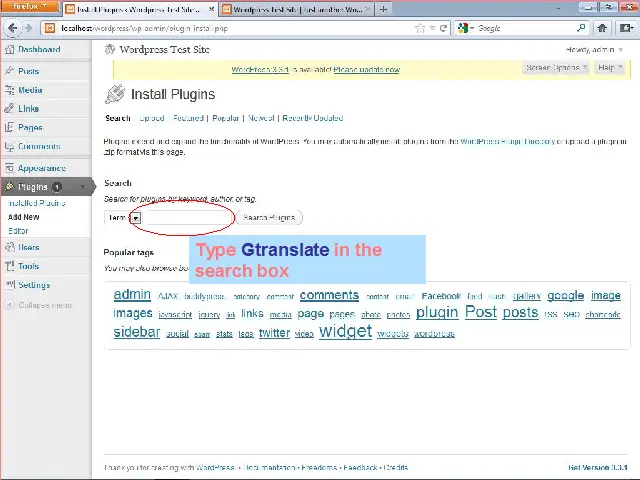Click the widget popular tag
The image size is (640, 480).
[345, 331]
